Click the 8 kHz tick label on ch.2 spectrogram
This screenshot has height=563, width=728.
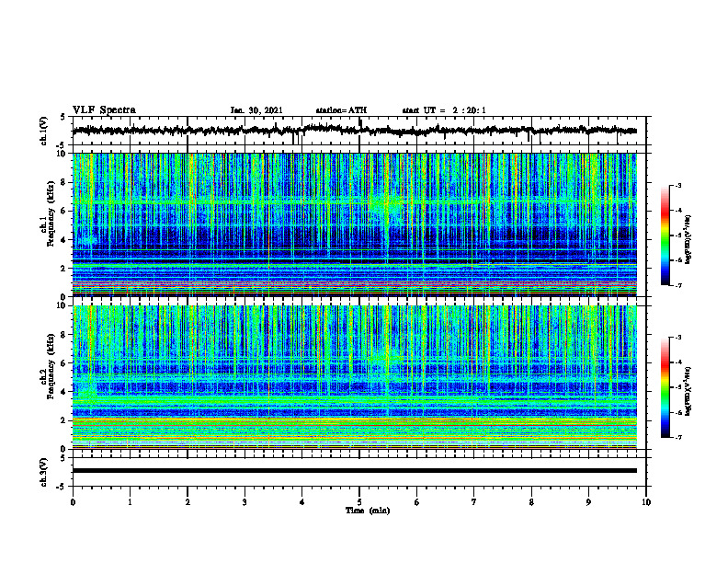pos(64,335)
